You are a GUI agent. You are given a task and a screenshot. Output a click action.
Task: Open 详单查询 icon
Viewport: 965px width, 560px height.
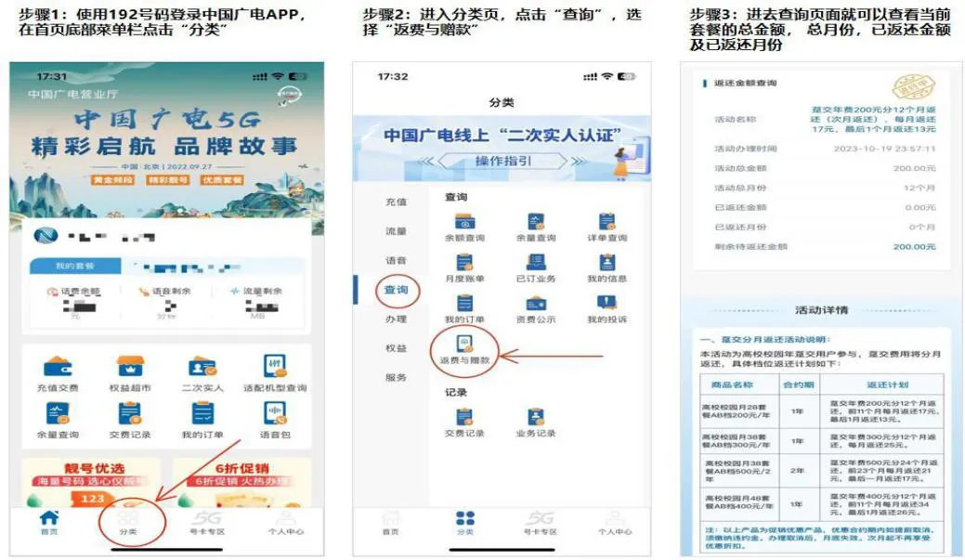(x=606, y=222)
